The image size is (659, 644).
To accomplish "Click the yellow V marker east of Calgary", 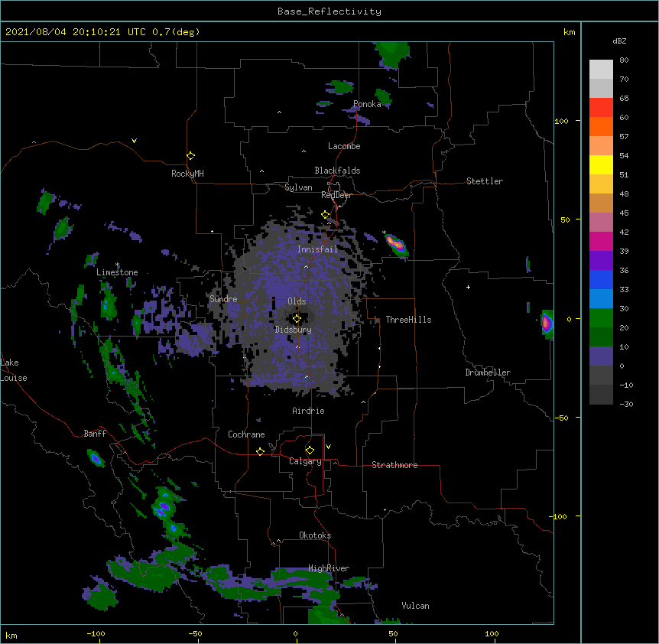I will click(328, 447).
